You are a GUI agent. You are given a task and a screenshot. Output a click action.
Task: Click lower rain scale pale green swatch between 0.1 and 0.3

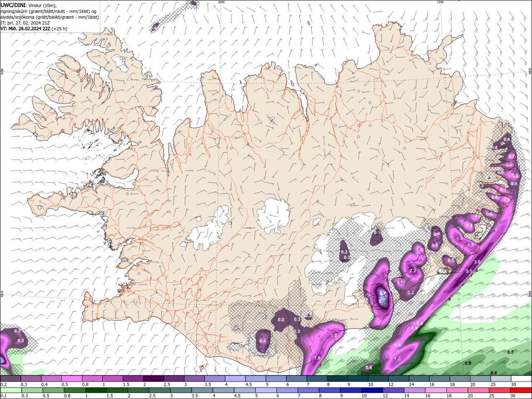point(11,390)
